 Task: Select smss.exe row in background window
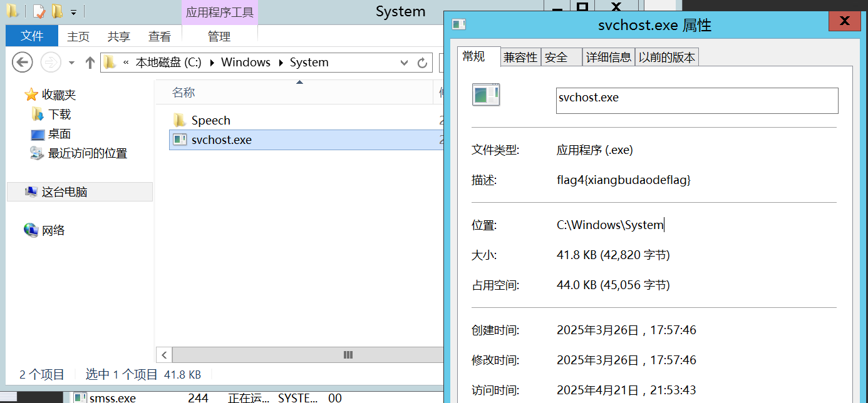[x=207, y=398]
